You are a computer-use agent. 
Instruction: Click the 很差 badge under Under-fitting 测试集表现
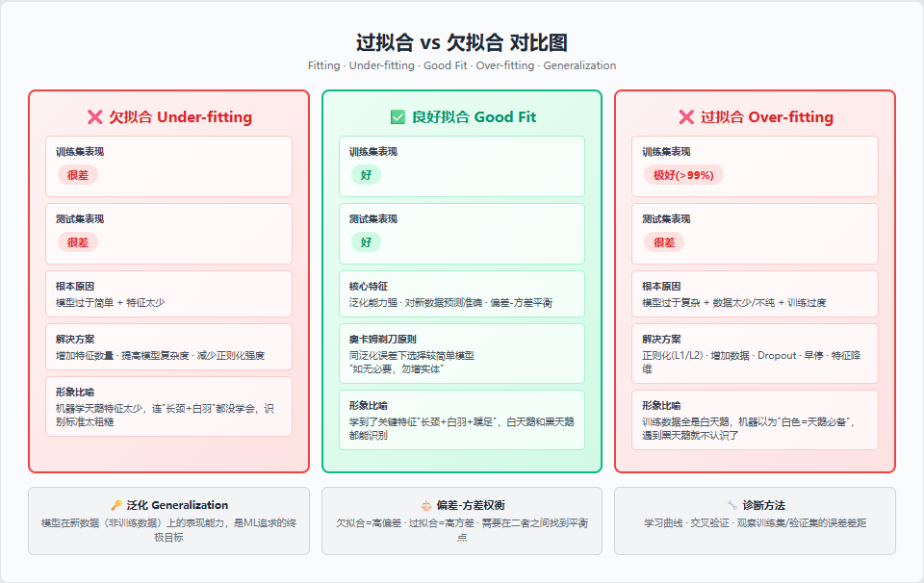78,242
